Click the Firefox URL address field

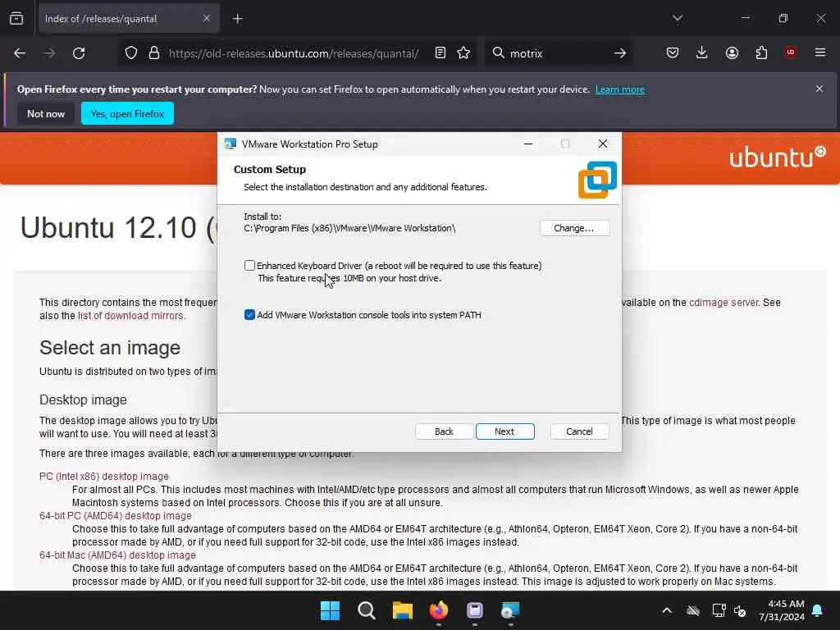click(294, 53)
